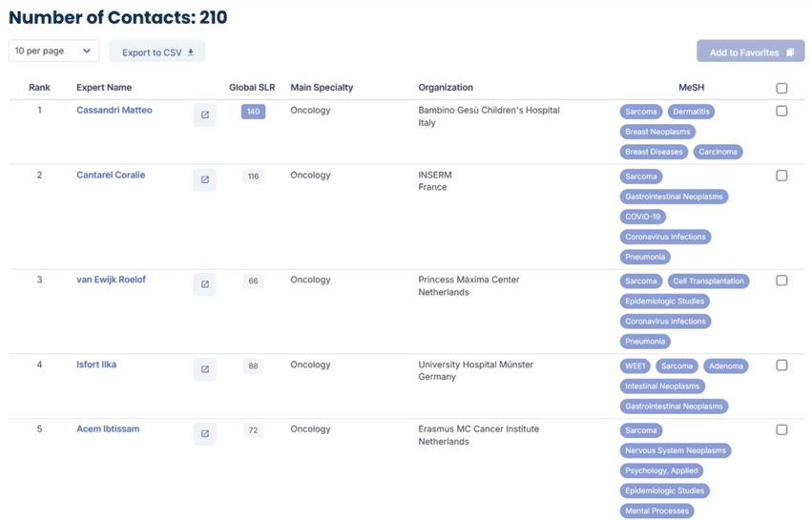
Task: Click the Carcinoma MeSH tag
Action: tap(718, 152)
